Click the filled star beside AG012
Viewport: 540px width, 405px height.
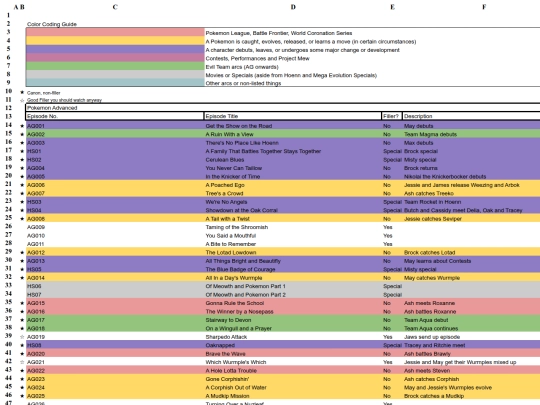(x=22, y=252)
